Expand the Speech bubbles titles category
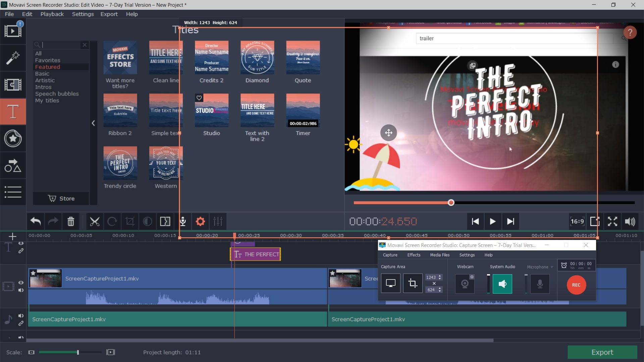The image size is (644, 362). tap(57, 94)
